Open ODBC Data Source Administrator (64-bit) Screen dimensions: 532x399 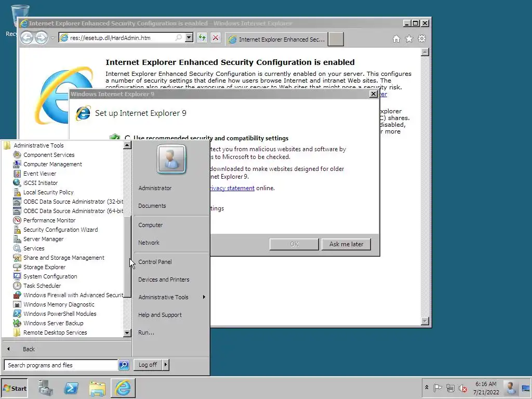tap(68, 211)
